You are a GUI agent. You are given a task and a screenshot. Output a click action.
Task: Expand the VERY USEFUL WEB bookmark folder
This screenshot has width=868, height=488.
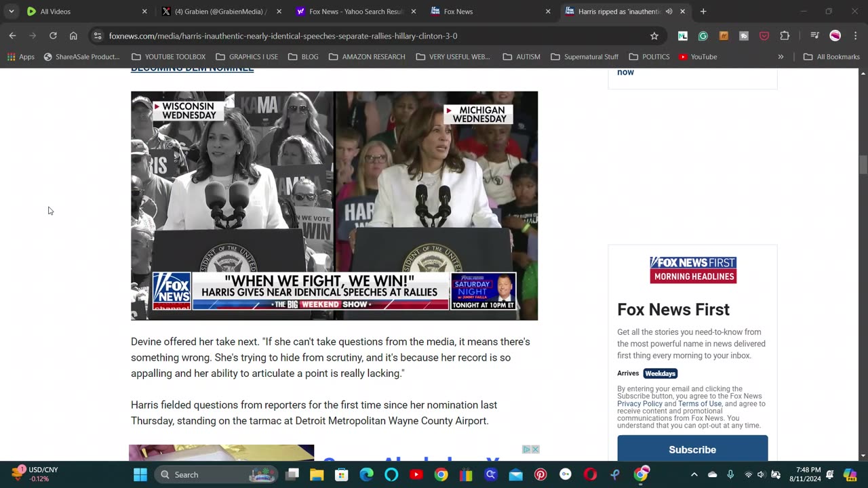point(452,57)
